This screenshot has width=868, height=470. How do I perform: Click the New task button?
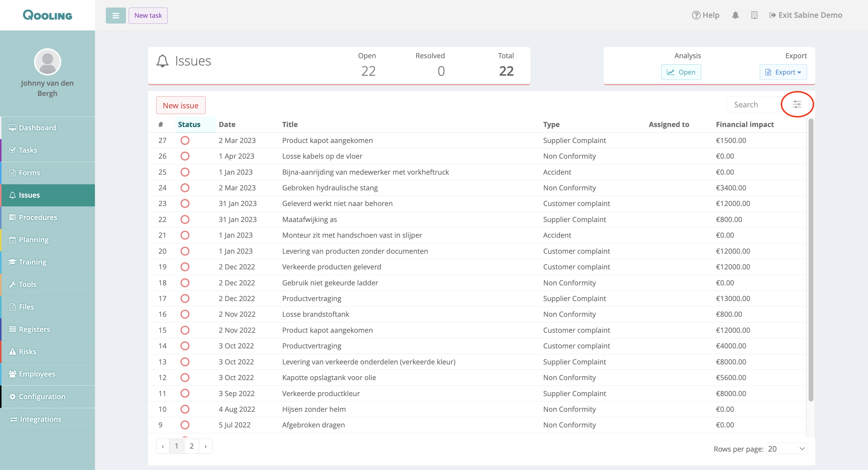pyautogui.click(x=148, y=15)
